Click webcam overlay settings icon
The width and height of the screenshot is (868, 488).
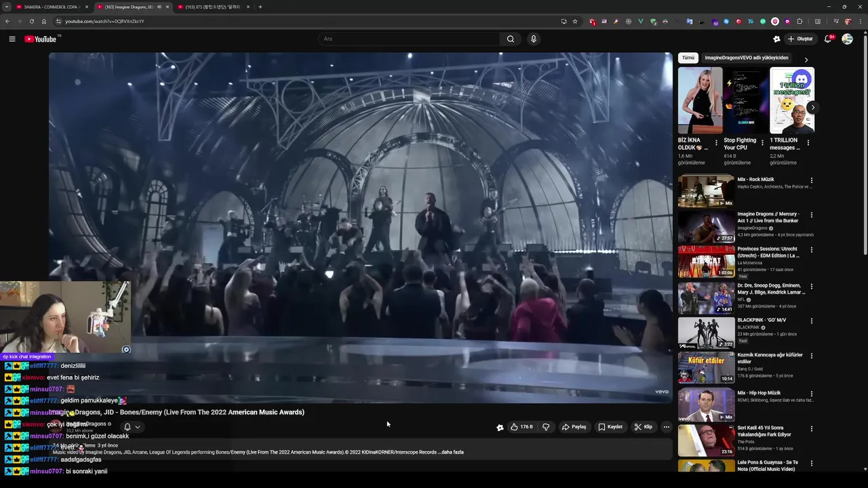(x=126, y=350)
